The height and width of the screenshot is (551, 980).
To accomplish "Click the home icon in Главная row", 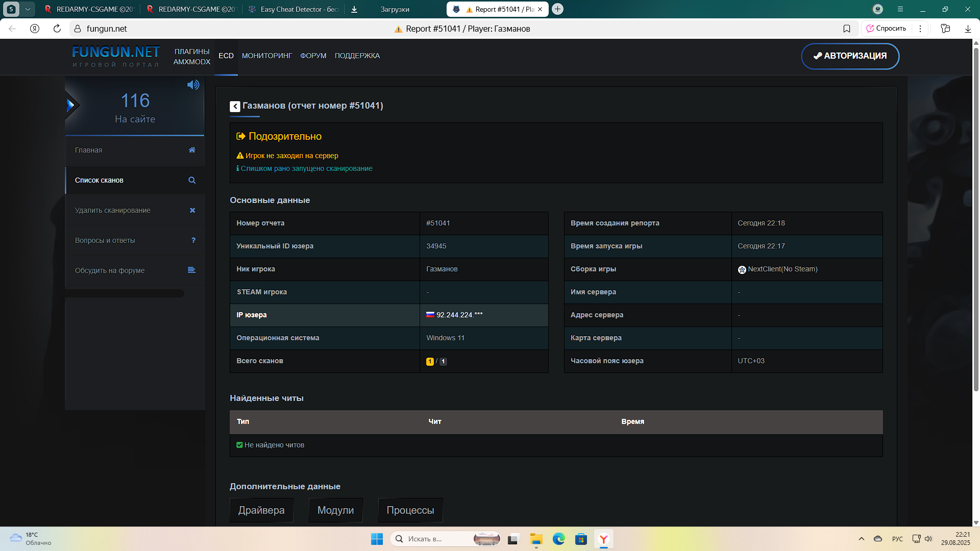I will [192, 150].
